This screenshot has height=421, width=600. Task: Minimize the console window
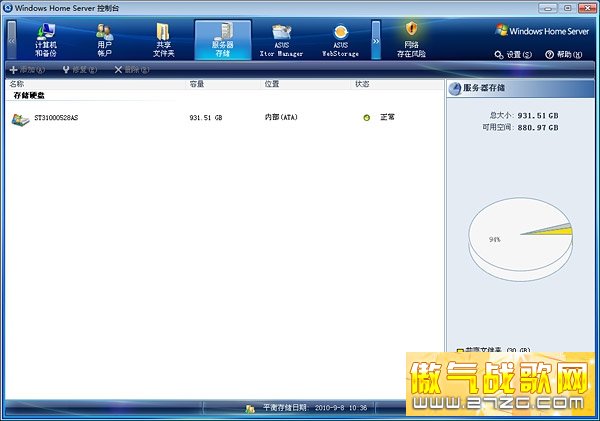pyautogui.click(x=548, y=8)
